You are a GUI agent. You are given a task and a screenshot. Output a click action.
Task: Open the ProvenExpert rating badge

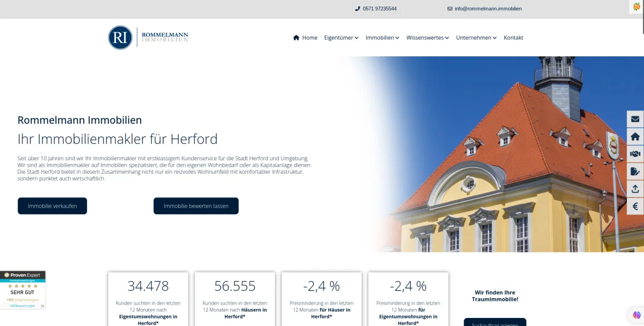click(x=23, y=290)
